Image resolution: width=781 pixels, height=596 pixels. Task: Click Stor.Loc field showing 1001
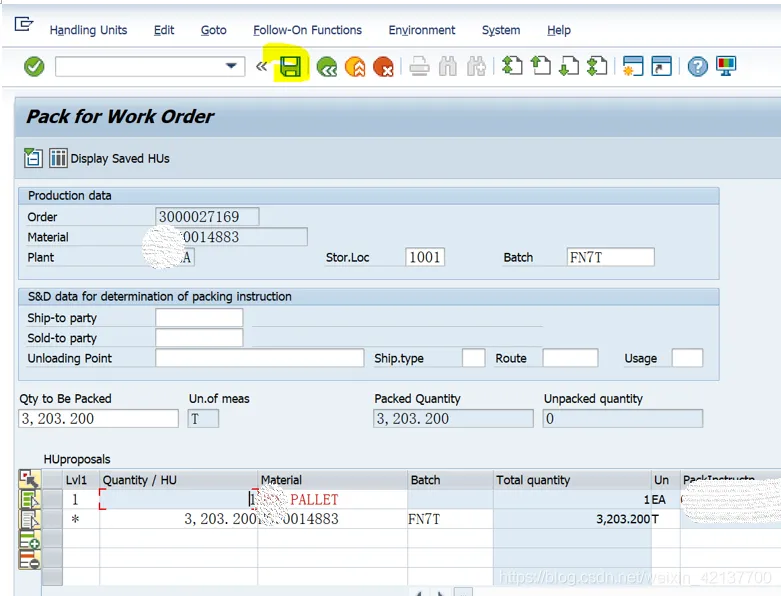point(425,257)
